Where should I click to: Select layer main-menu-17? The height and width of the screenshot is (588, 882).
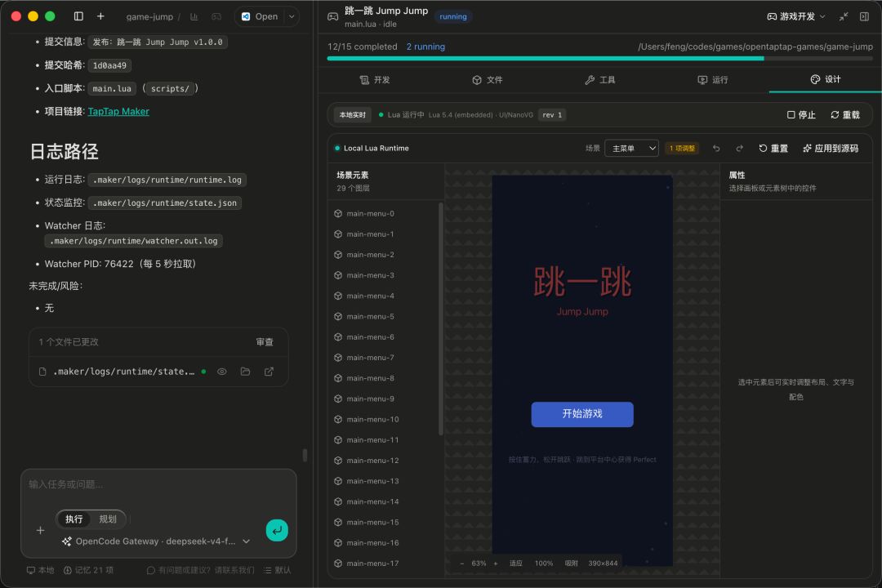(x=384, y=563)
